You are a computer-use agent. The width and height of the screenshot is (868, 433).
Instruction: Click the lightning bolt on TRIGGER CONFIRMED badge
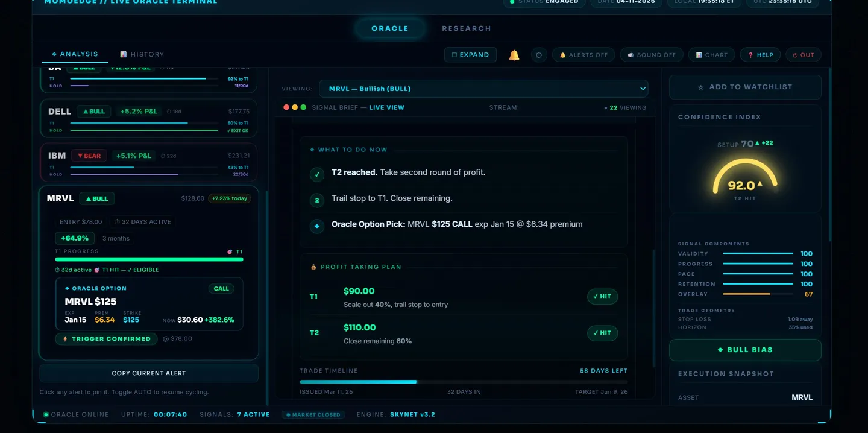(x=65, y=339)
